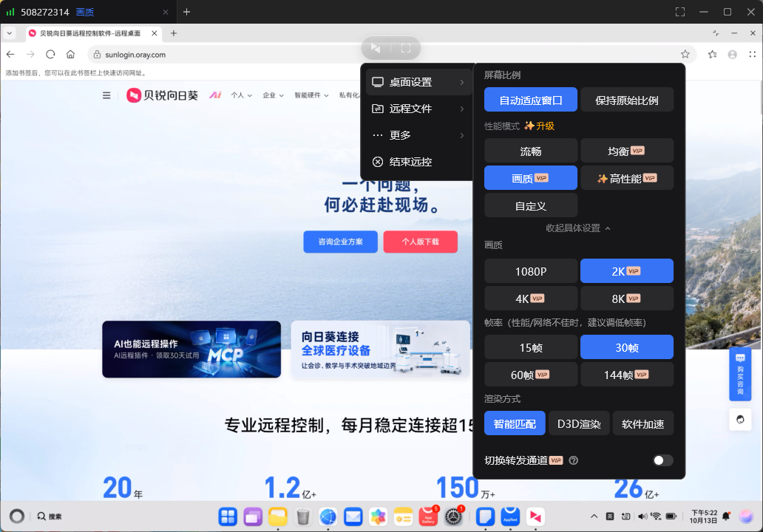Choose 流畅 performance mode
The width and height of the screenshot is (763, 532).
point(530,151)
